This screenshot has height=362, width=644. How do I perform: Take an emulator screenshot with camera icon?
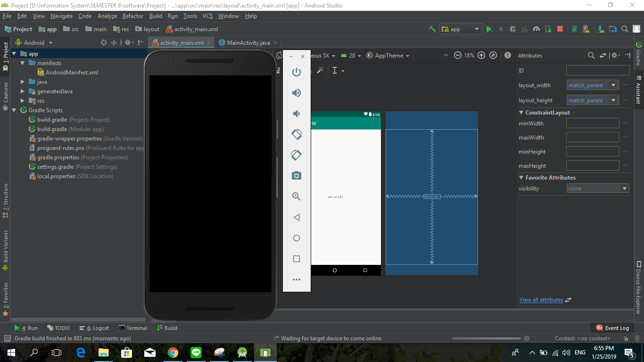pyautogui.click(x=296, y=175)
